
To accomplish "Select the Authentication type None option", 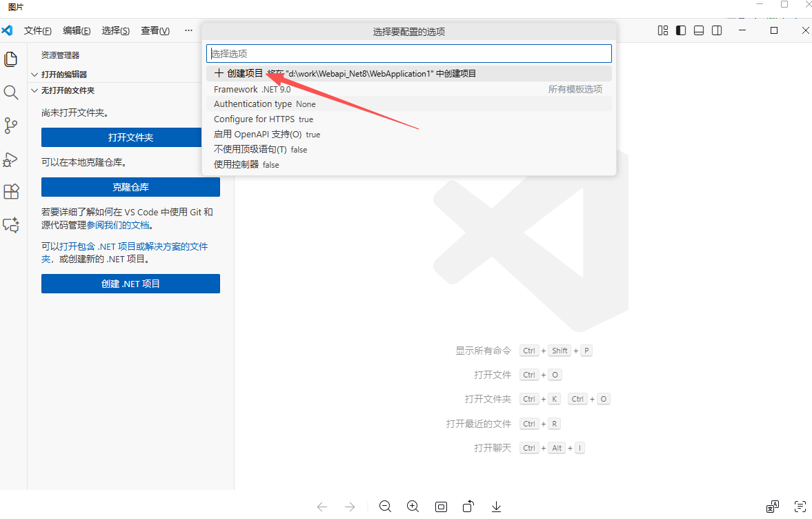I will 409,104.
